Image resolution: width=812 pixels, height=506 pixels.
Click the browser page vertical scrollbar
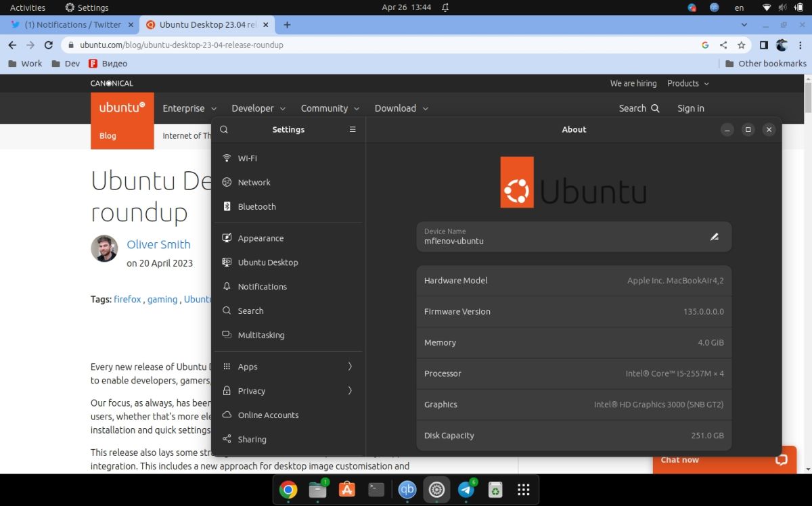tap(808, 99)
